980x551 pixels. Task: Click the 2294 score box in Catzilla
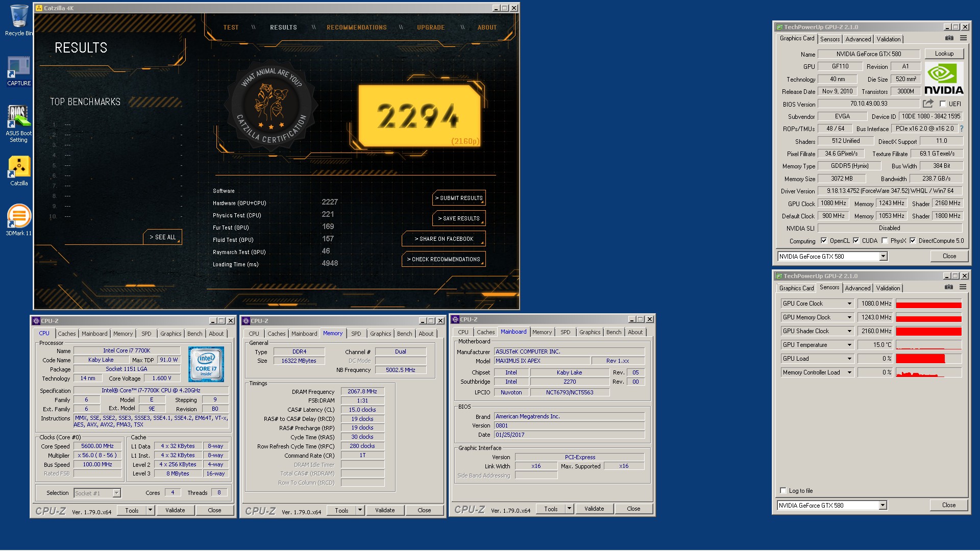pyautogui.click(x=420, y=117)
